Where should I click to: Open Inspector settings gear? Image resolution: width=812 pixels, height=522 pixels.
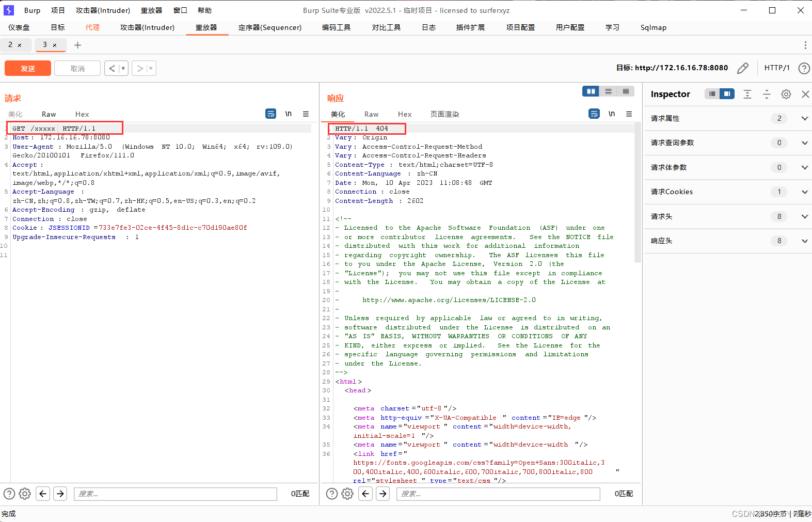pyautogui.click(x=786, y=94)
